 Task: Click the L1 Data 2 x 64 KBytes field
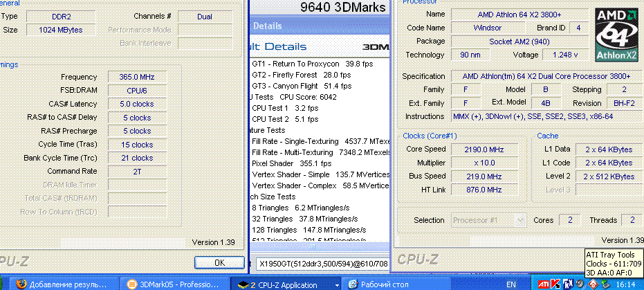[x=609, y=149]
